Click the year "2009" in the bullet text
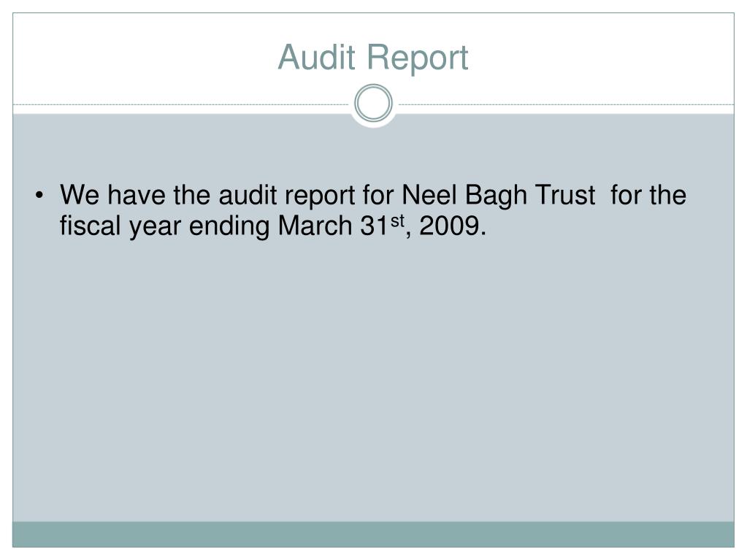This screenshot has width=747, height=560. (x=449, y=226)
